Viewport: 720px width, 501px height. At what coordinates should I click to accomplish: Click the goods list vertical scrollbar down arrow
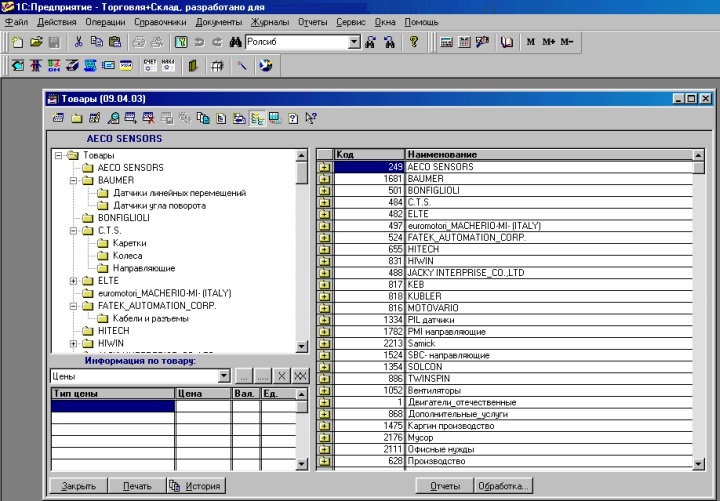698,464
